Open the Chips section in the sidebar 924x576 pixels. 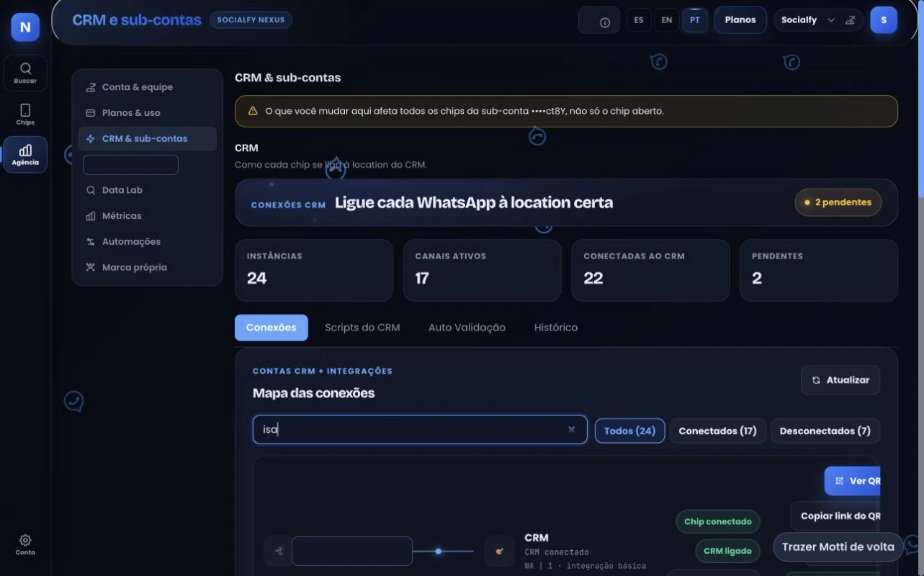pyautogui.click(x=25, y=114)
